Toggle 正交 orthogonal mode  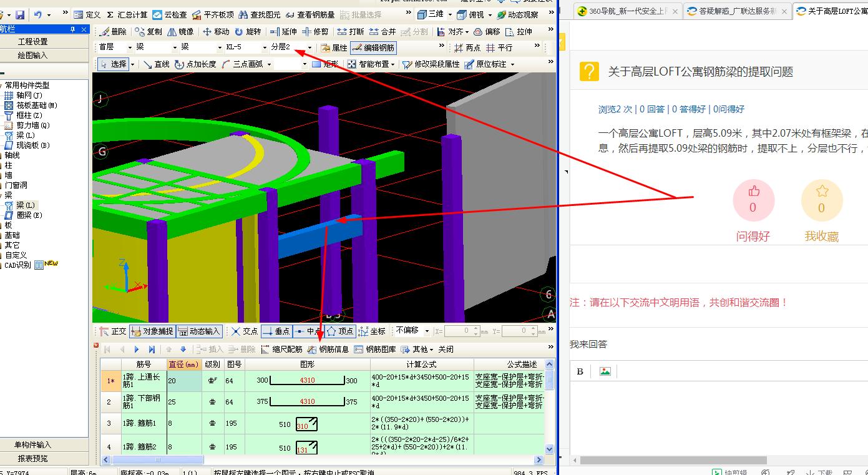pos(113,331)
